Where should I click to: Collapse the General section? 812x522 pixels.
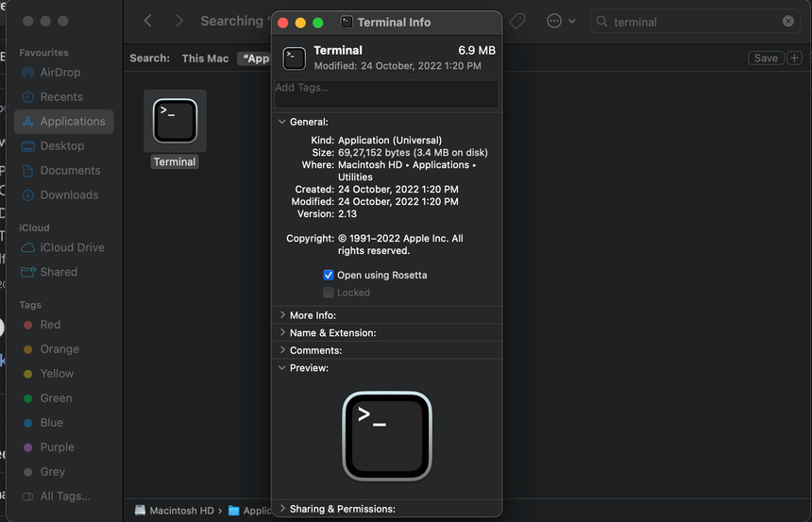click(282, 122)
